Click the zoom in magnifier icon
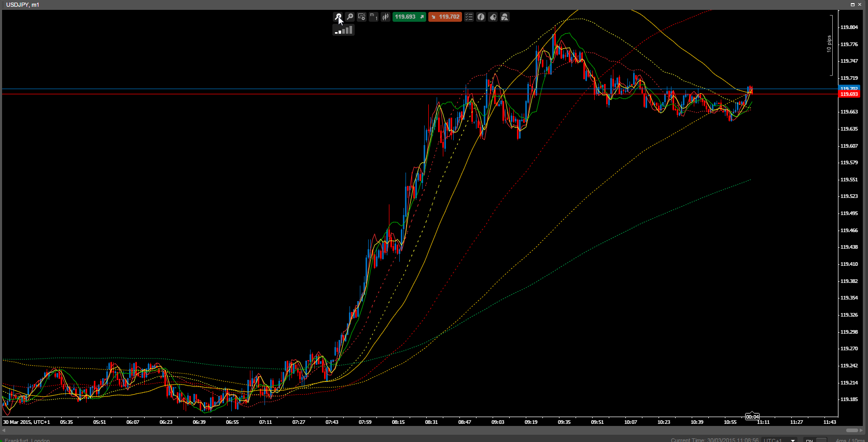Viewport: 868px width, 442px height. (x=350, y=17)
